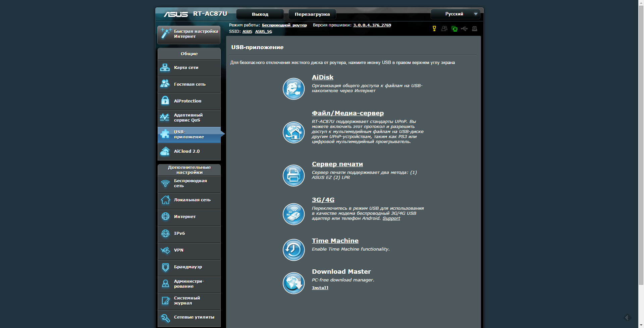Click the File/Media server house icon

pos(293,132)
